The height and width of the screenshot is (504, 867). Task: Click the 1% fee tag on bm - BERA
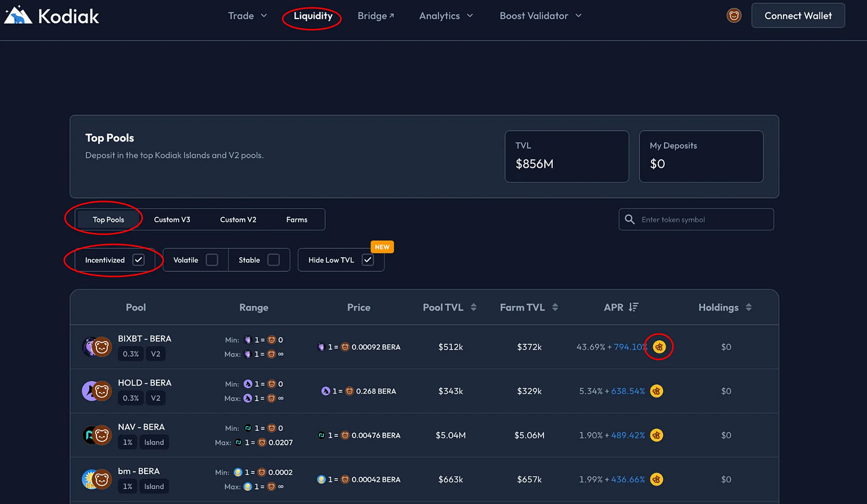[127, 486]
